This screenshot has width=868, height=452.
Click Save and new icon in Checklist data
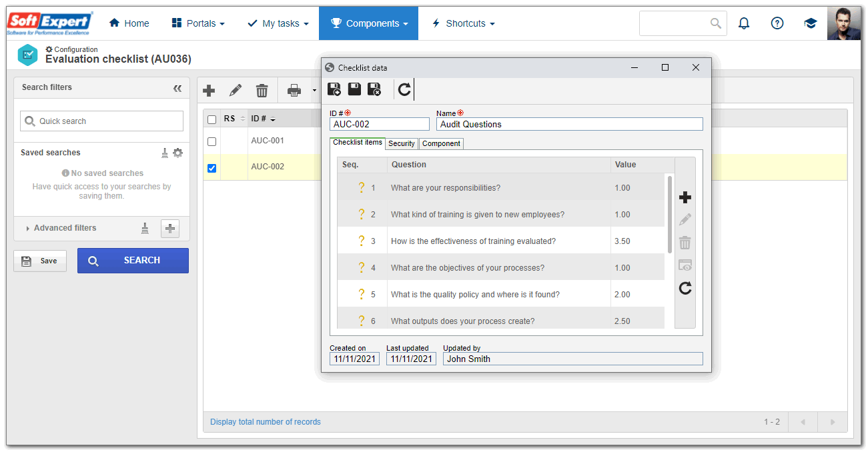(x=334, y=89)
